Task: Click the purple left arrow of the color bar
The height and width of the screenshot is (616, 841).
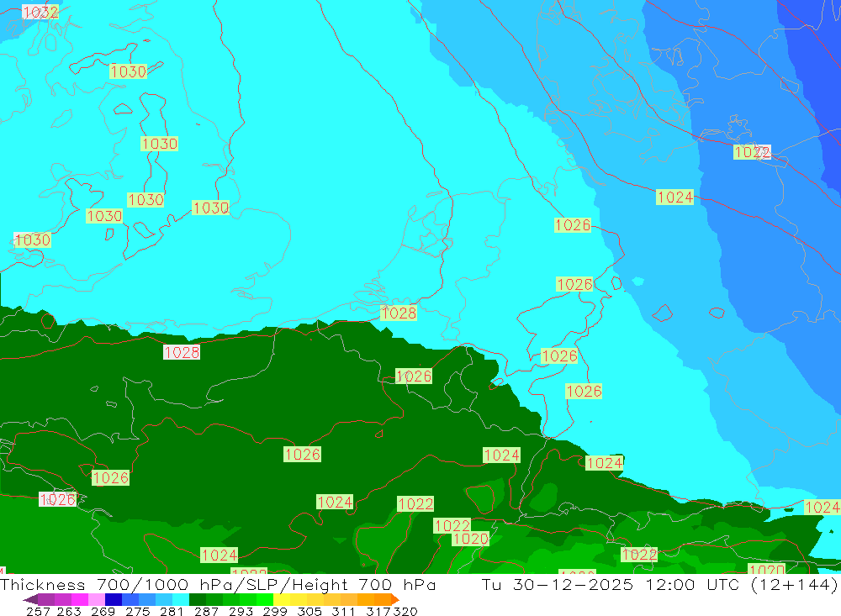Action: (x=30, y=599)
